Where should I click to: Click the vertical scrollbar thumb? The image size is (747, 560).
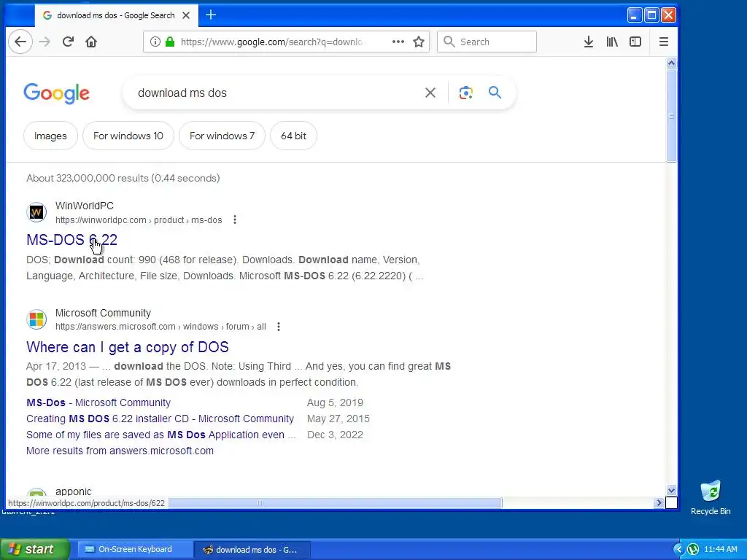click(671, 115)
